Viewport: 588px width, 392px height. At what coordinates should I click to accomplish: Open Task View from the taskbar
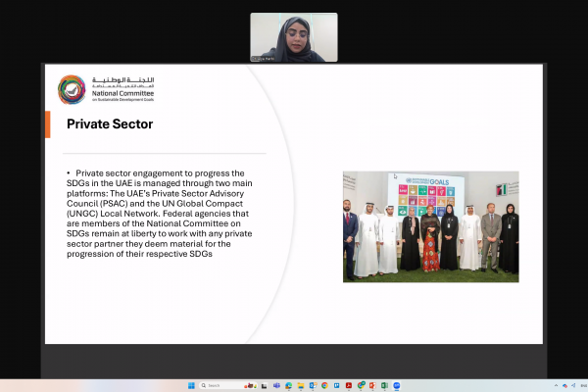coord(263,385)
